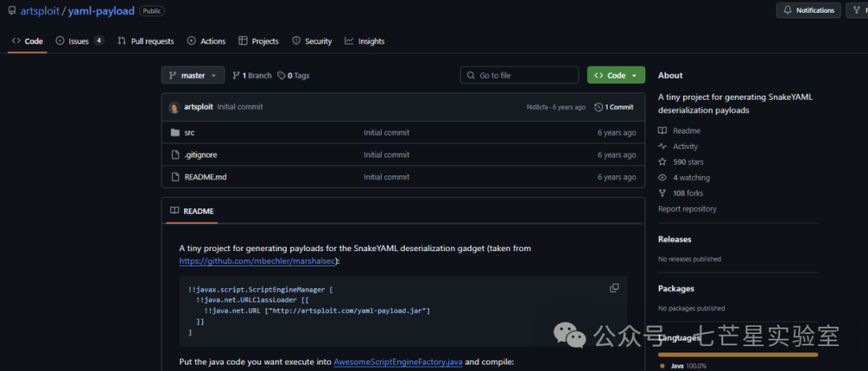Image resolution: width=868 pixels, height=371 pixels.
Task: Click the Security shield icon
Action: pos(296,41)
